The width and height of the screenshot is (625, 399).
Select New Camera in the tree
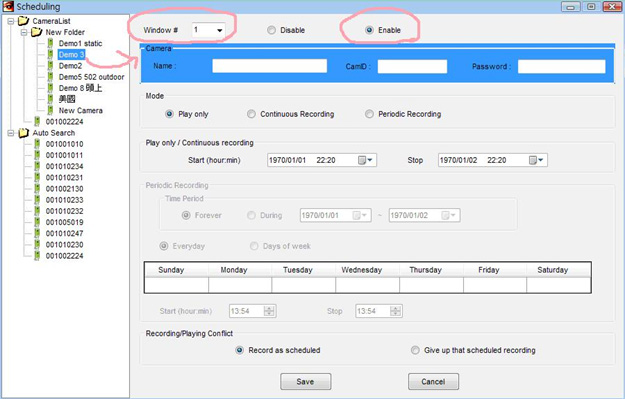[x=81, y=110]
